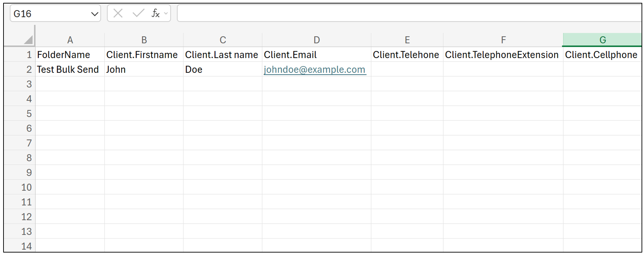Click the Enter checkmark formula icon
This screenshot has height=255, width=644.
click(x=138, y=13)
